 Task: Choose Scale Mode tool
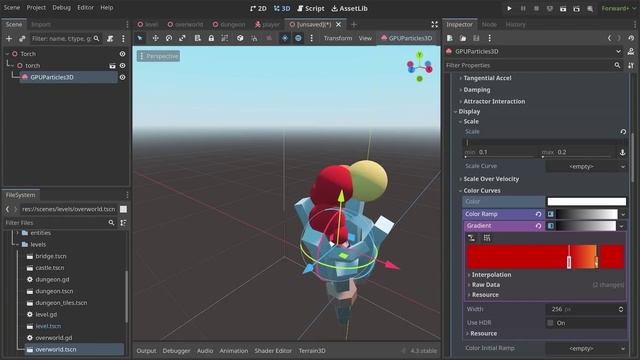coord(182,38)
